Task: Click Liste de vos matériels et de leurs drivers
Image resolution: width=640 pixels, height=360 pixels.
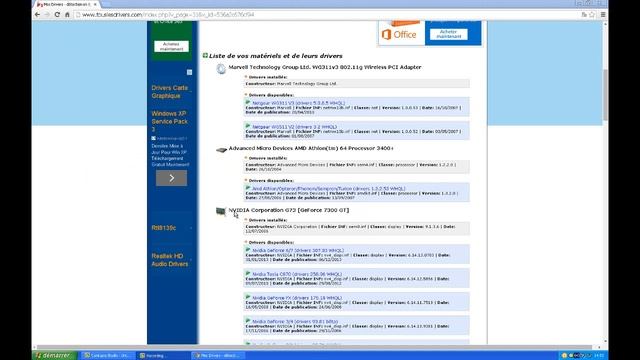Action: [x=276, y=56]
